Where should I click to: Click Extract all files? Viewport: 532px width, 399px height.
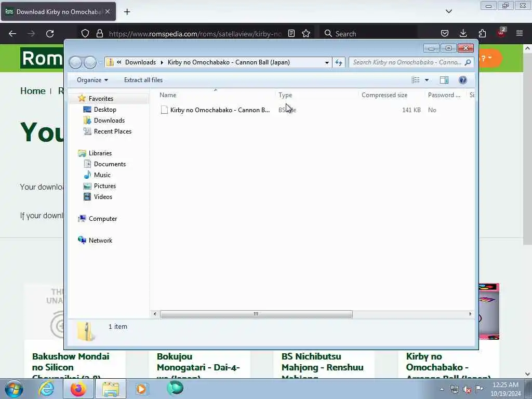[x=143, y=80]
